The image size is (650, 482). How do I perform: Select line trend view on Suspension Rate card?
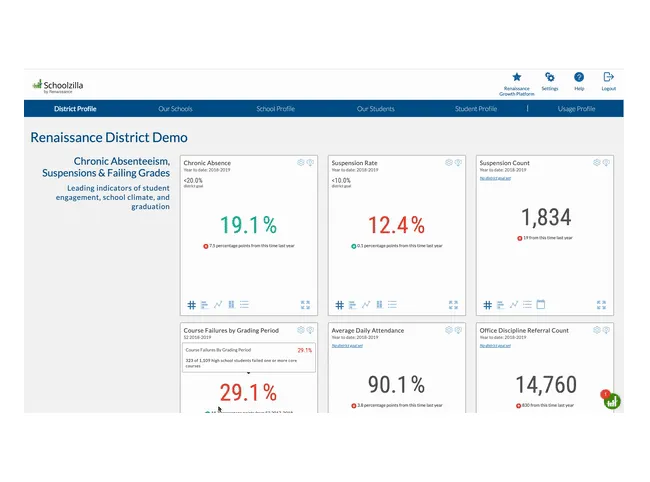[x=366, y=305]
